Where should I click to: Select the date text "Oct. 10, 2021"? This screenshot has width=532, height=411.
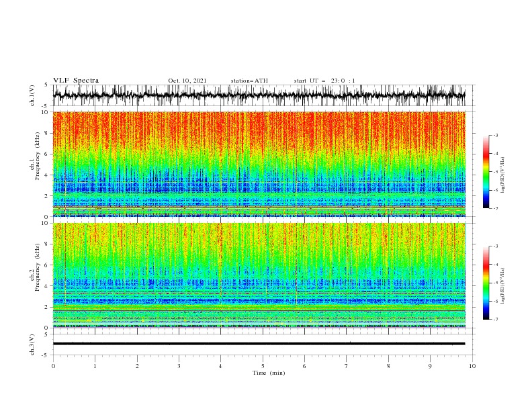click(187, 81)
